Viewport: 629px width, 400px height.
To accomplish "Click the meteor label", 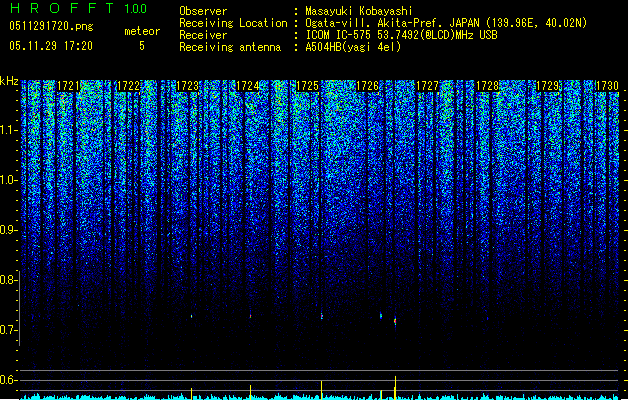I will click(142, 31).
